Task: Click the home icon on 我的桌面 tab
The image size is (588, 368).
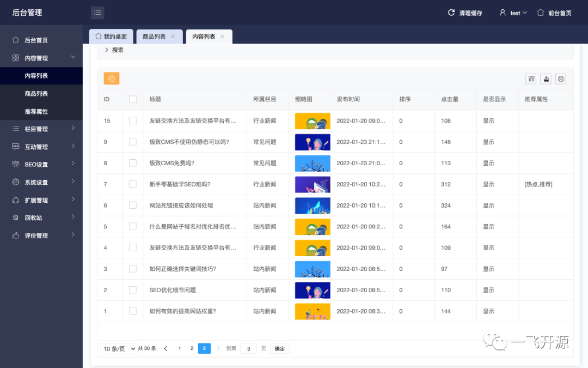Action: click(x=98, y=37)
